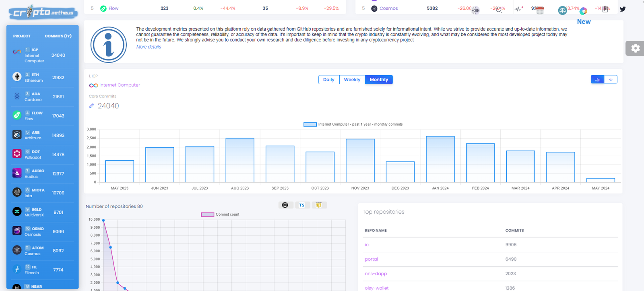Click the 9906 commits cell
This screenshot has width=644, height=291.
[x=511, y=245]
